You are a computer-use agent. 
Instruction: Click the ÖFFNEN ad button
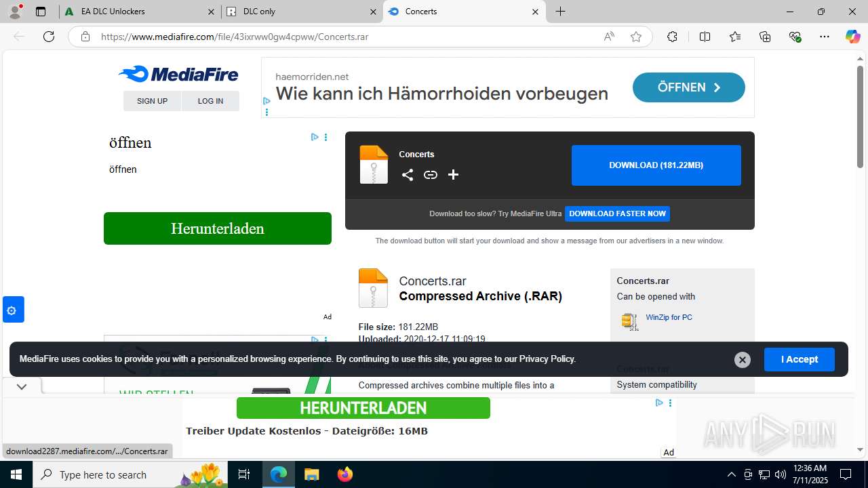point(688,87)
